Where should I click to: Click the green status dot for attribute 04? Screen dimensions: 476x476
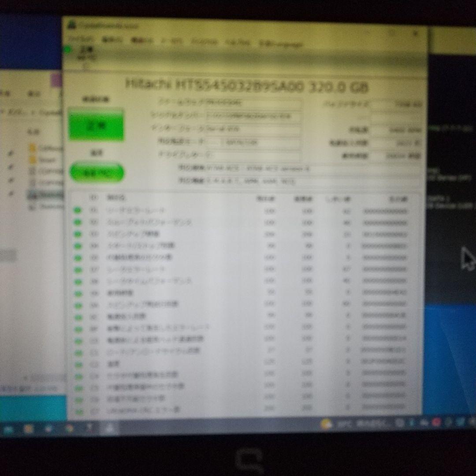point(78,246)
